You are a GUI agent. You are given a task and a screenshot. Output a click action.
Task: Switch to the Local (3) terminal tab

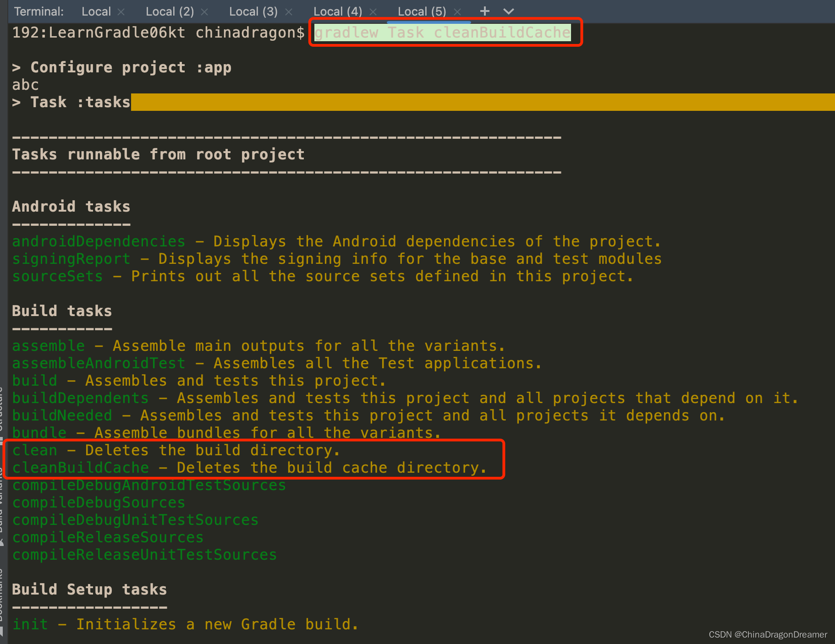pyautogui.click(x=253, y=11)
